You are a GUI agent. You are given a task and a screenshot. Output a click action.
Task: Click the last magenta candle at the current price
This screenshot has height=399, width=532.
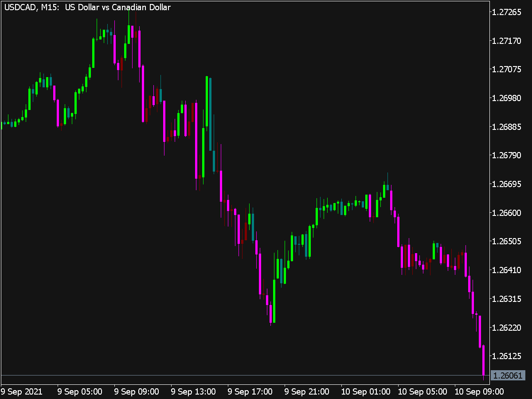(x=483, y=361)
